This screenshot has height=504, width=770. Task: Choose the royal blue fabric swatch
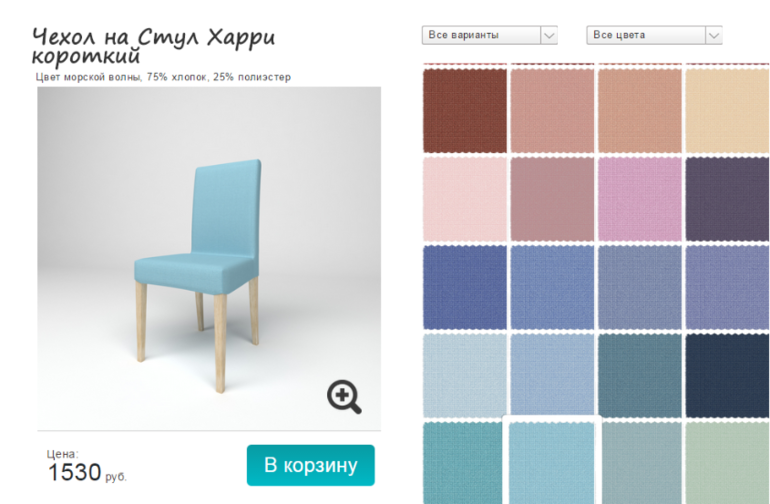pos(465,287)
